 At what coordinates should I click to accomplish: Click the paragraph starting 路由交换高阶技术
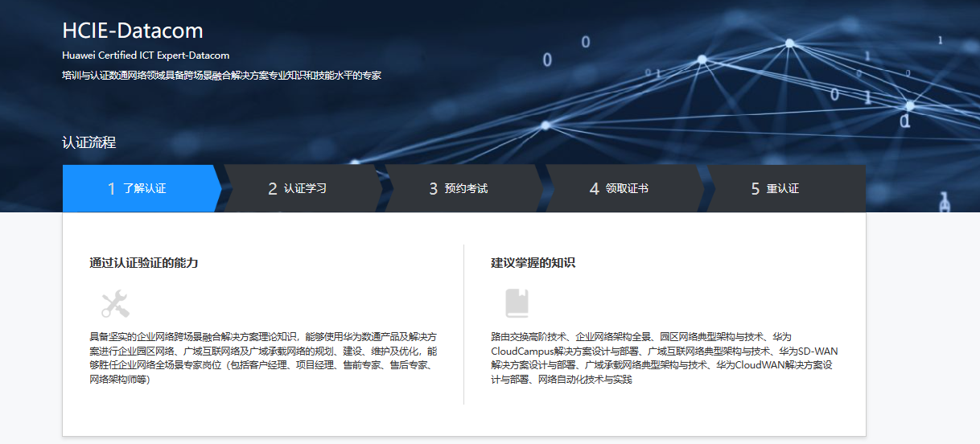[665, 358]
